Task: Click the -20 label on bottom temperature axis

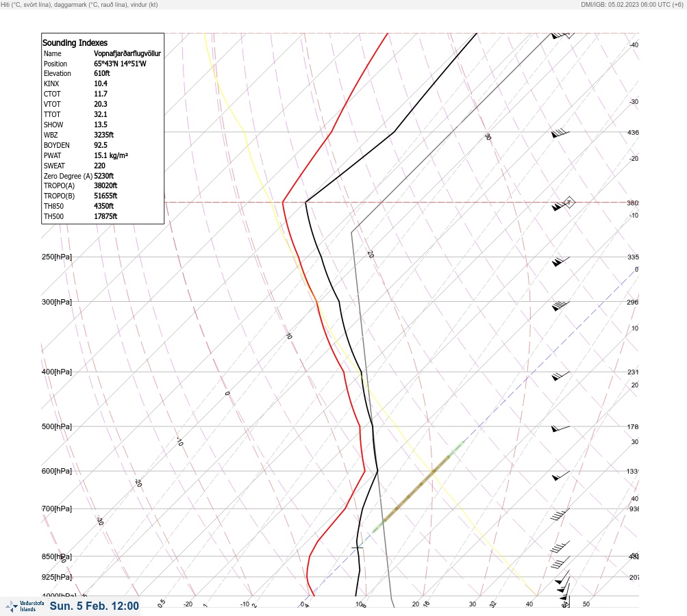Action: 188,604
